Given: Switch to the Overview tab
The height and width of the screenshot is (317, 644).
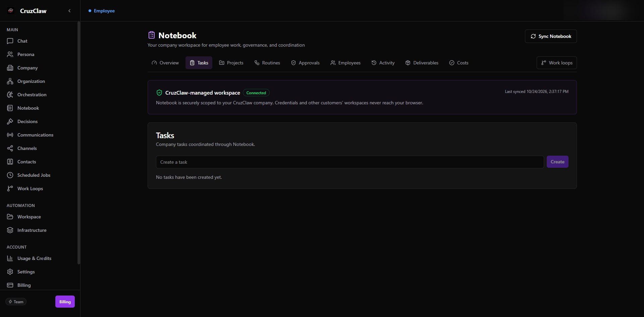Looking at the screenshot, I should point(165,63).
